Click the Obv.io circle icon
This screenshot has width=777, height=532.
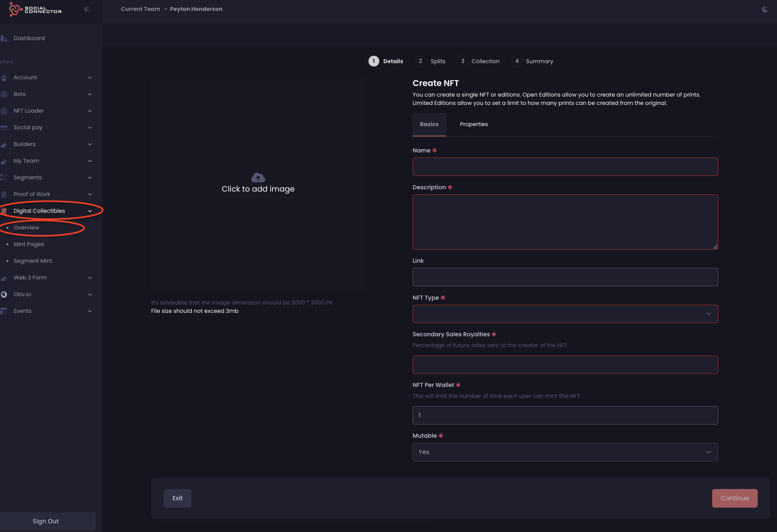[x=4, y=295]
